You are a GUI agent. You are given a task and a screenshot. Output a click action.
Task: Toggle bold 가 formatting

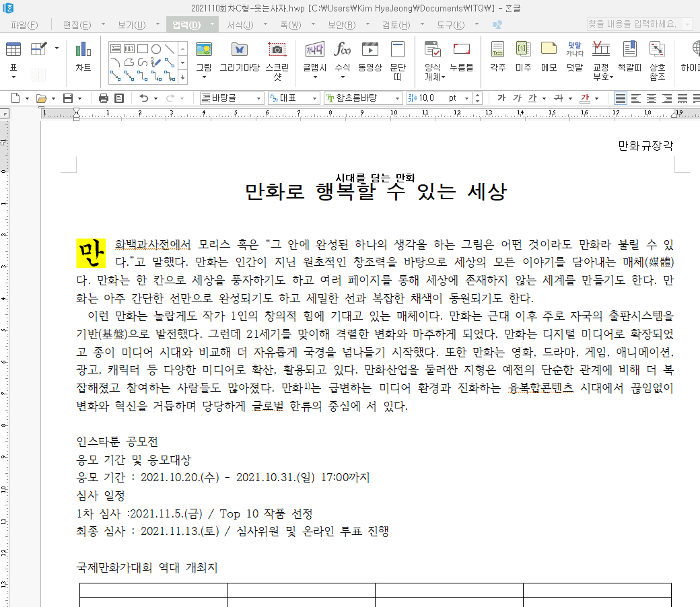pyautogui.click(x=501, y=98)
